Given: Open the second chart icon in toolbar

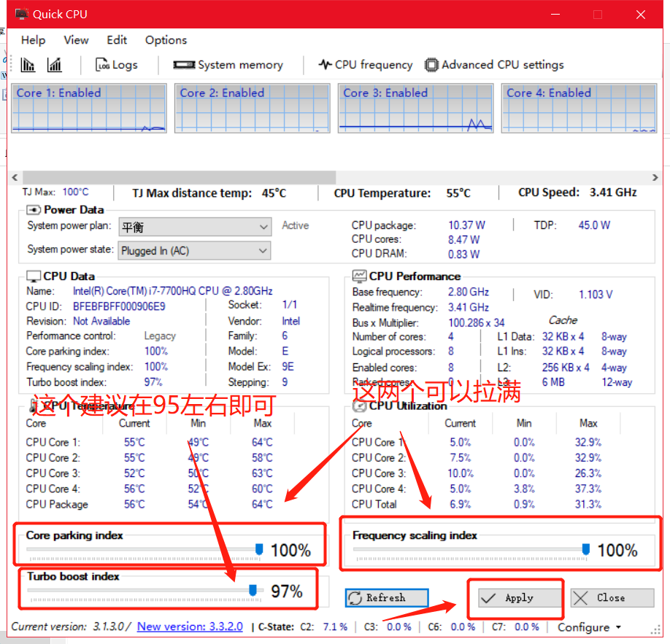Looking at the screenshot, I should [55, 65].
